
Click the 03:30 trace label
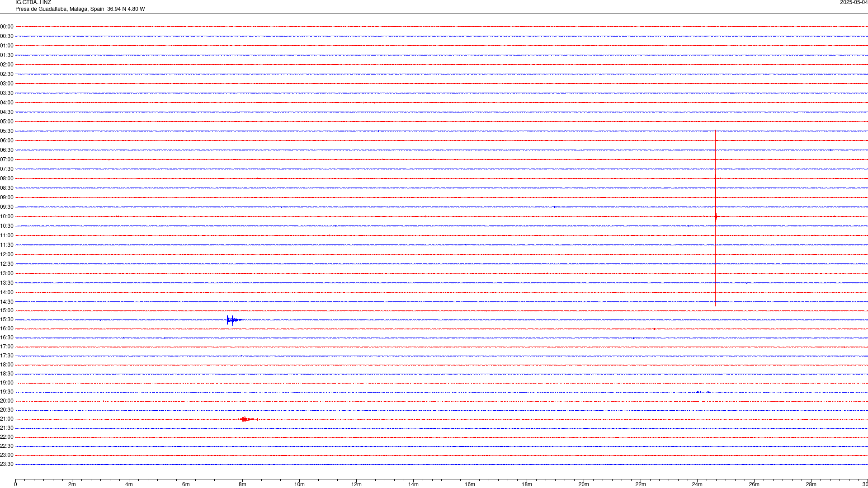pyautogui.click(x=7, y=93)
